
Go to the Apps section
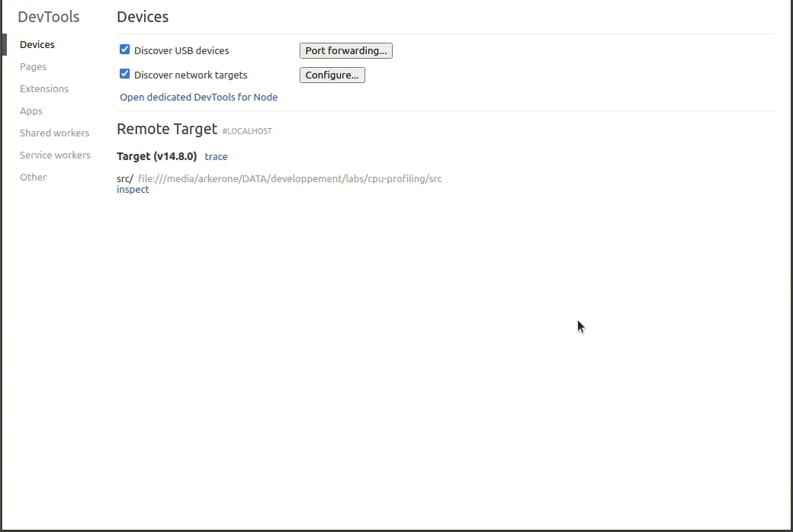coord(31,111)
